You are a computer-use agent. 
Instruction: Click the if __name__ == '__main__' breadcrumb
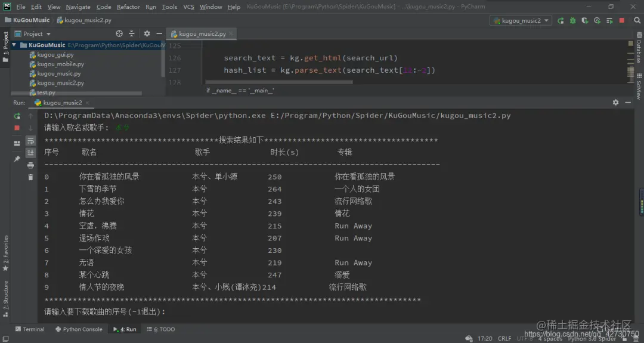[240, 90]
